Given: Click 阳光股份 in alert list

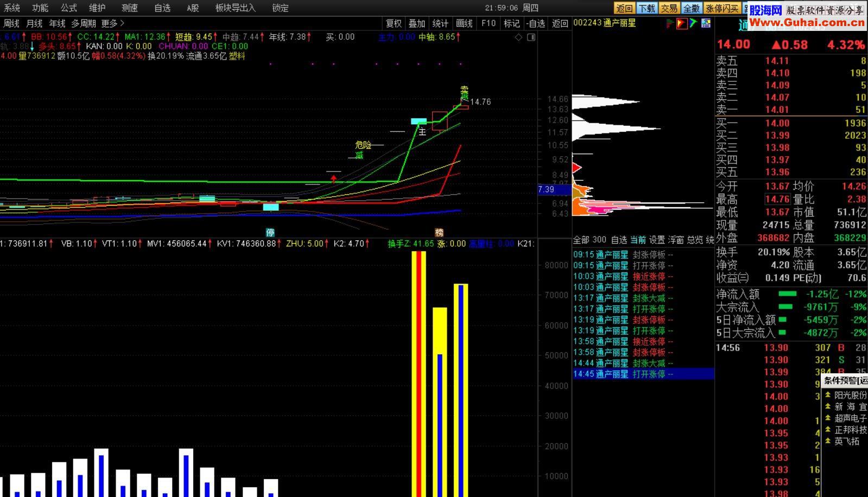Looking at the screenshot, I should pyautogui.click(x=850, y=395).
